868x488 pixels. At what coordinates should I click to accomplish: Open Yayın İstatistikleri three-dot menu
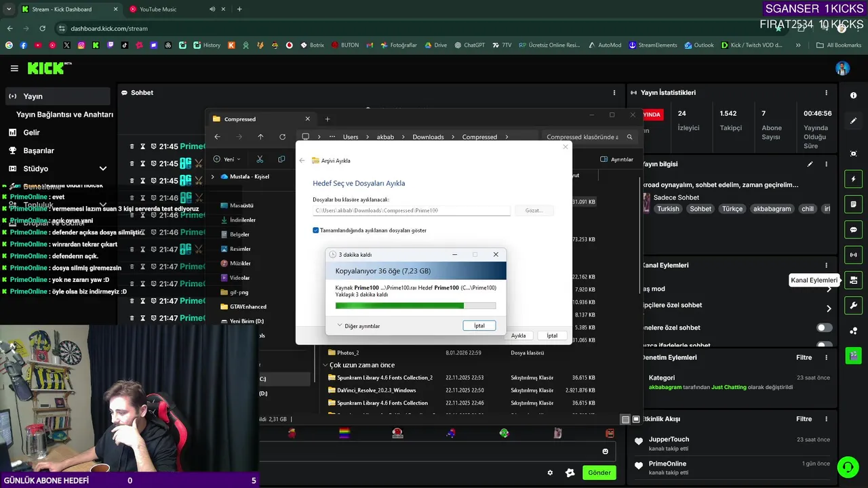826,93
